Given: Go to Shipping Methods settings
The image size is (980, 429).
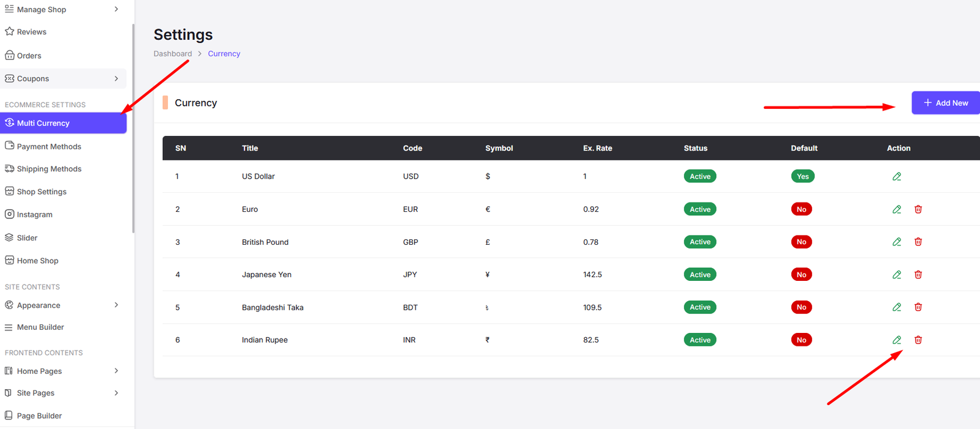Looking at the screenshot, I should [x=49, y=169].
